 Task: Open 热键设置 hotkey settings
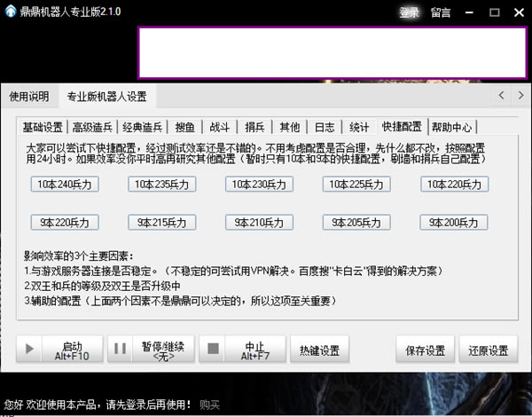[319, 349]
